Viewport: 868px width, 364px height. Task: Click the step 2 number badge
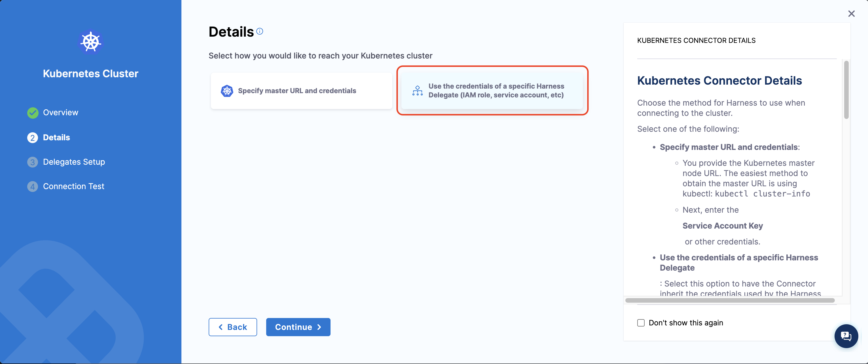33,138
